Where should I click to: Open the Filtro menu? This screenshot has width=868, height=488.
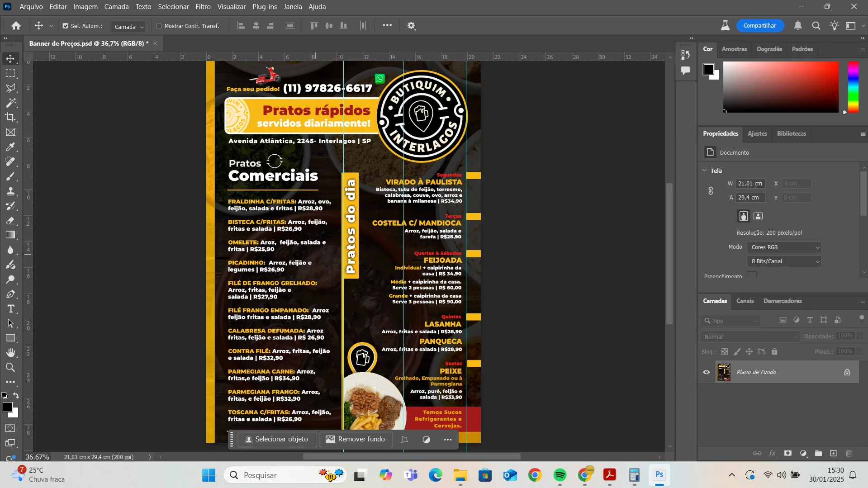pos(203,7)
